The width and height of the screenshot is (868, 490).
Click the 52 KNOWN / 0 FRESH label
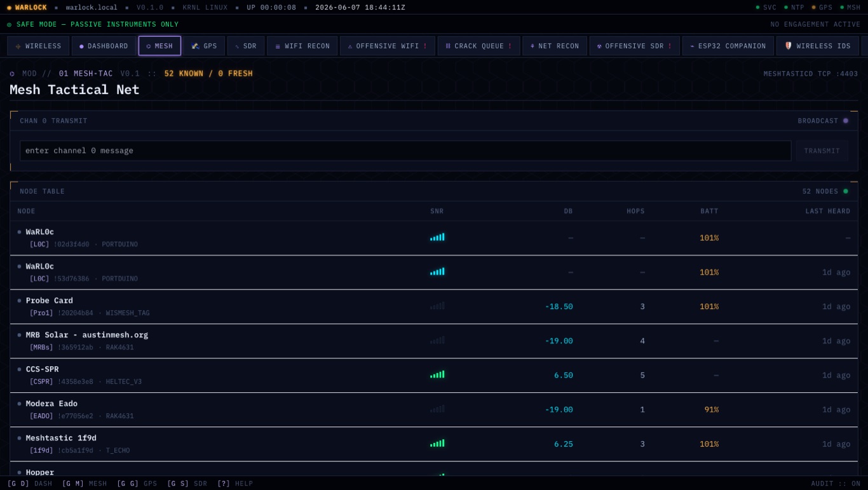208,74
